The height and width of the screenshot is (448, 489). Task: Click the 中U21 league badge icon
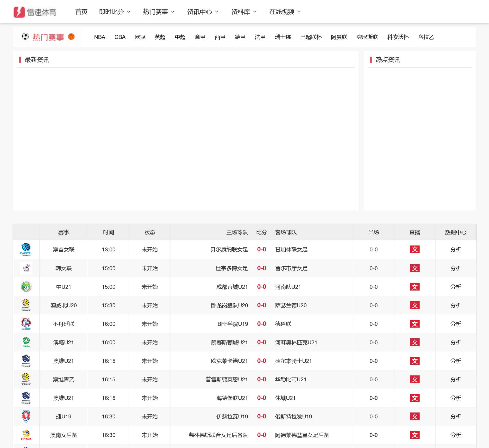click(x=26, y=287)
